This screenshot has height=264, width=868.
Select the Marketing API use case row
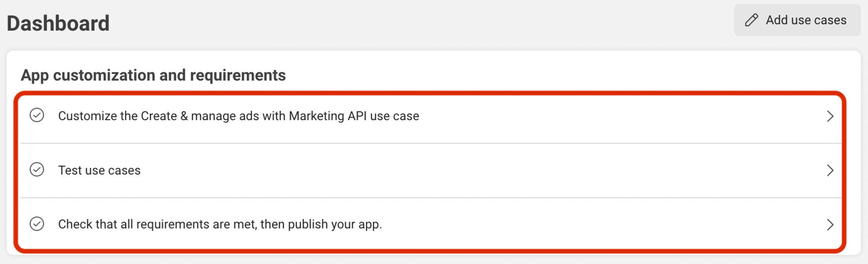pyautogui.click(x=555, y=116)
